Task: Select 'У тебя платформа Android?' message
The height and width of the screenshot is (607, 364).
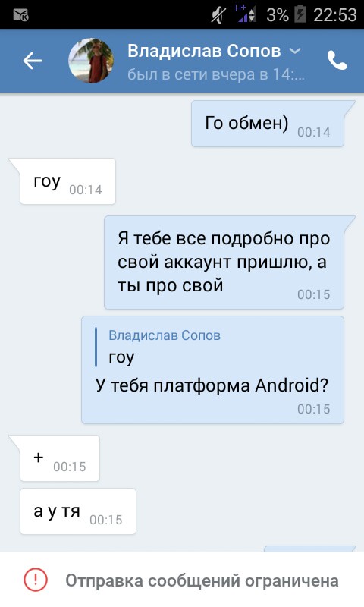Action: tap(212, 385)
